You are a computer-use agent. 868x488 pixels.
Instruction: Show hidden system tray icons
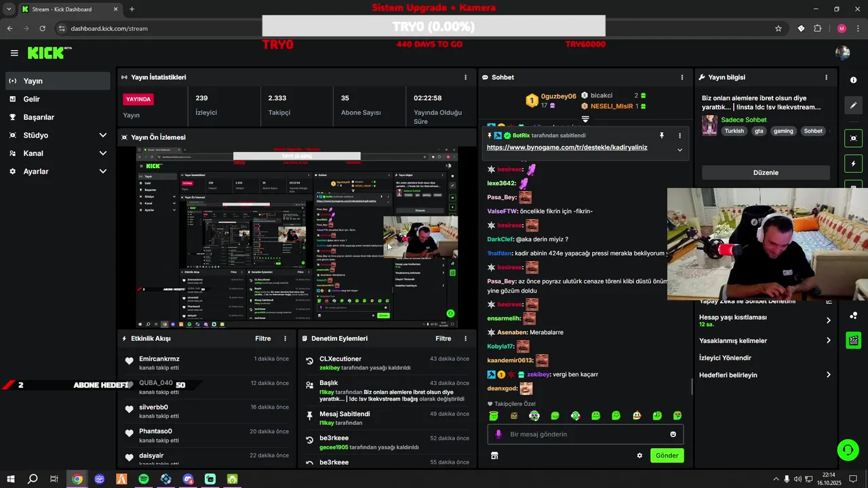(776, 479)
